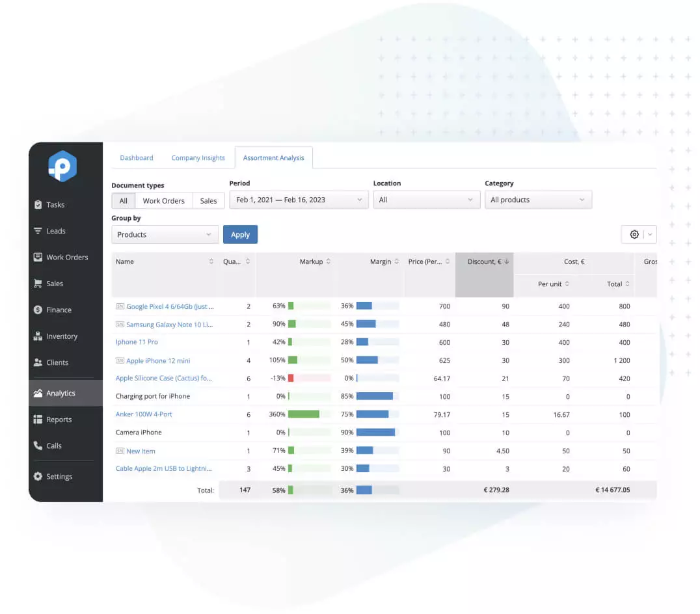Screen dimensions: 700x614
Task: Open the Anker 100W 4-Port product link
Action: click(x=144, y=414)
